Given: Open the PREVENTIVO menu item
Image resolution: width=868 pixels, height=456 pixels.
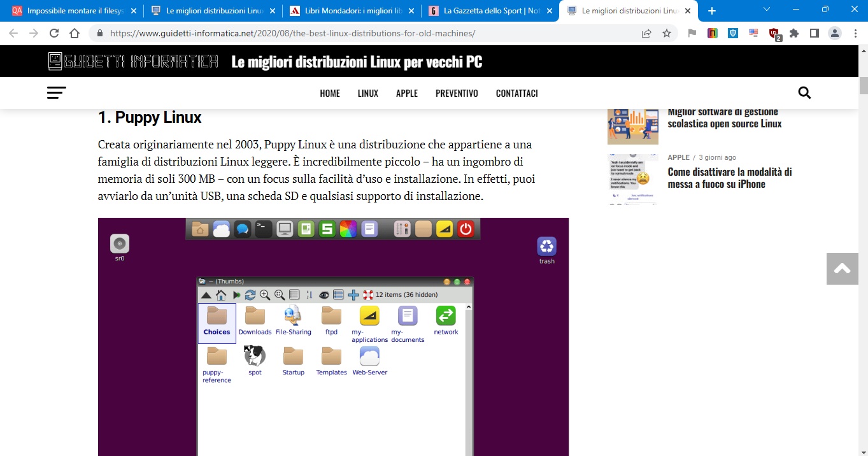Looking at the screenshot, I should click(457, 93).
